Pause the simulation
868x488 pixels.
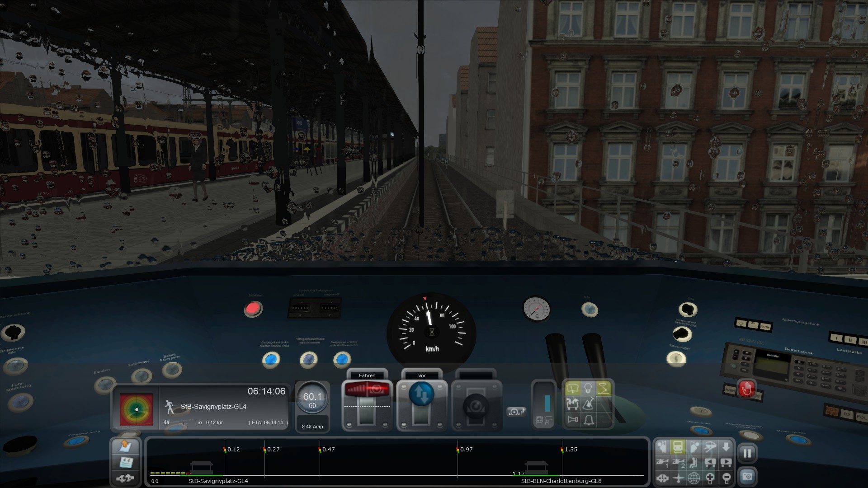747,453
